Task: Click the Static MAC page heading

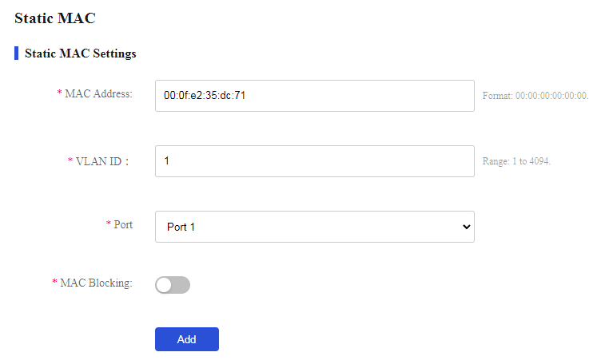Action: 55,18
